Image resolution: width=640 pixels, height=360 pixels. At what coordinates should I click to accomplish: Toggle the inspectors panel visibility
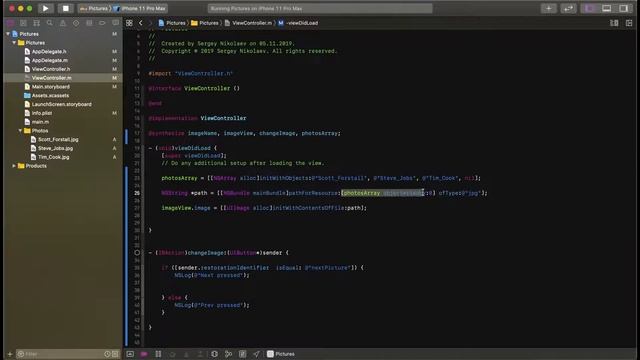pos(623,8)
